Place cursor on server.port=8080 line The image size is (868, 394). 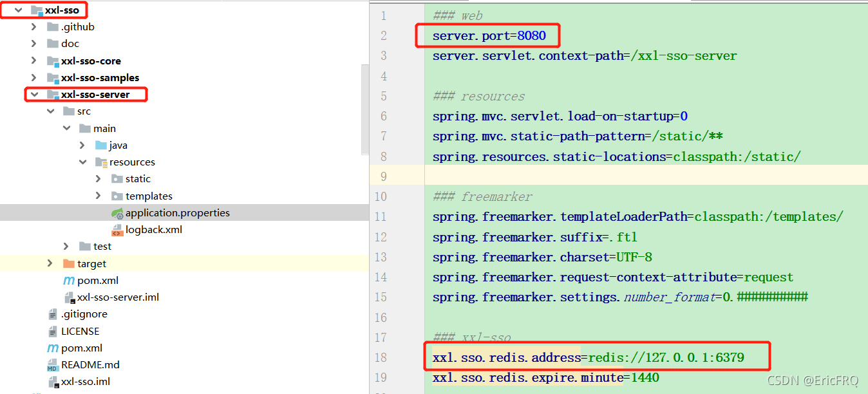point(489,36)
